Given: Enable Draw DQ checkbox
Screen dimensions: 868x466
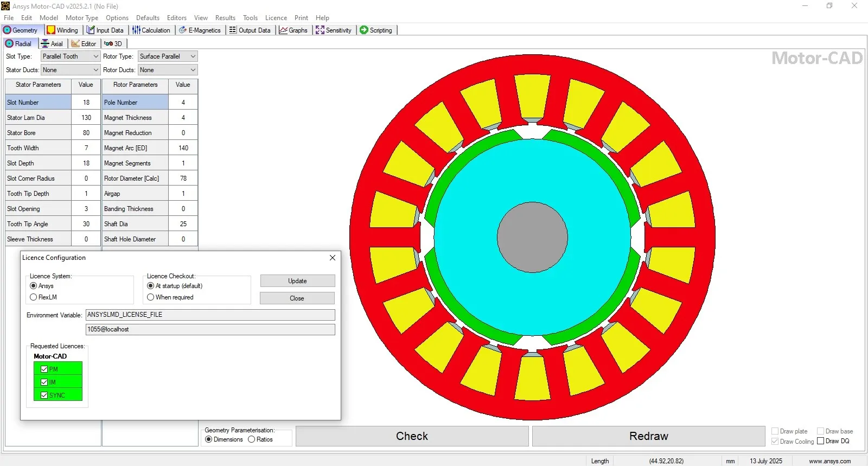Looking at the screenshot, I should tap(821, 441).
